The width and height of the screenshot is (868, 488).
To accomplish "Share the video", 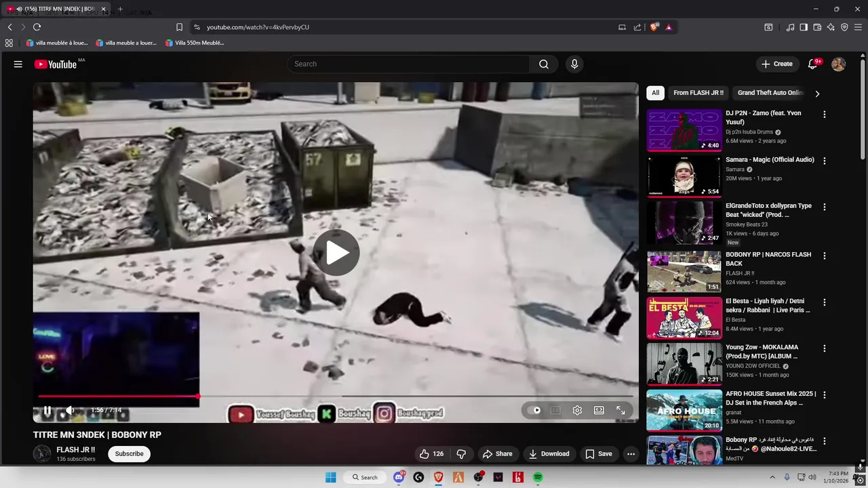I will click(x=497, y=453).
